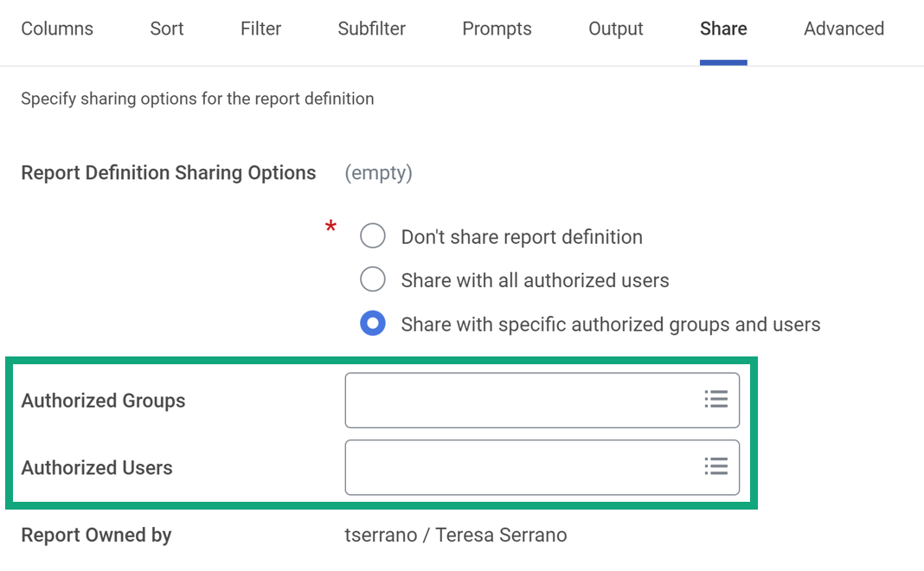Open the Authorized Users prompt list icon

716,466
